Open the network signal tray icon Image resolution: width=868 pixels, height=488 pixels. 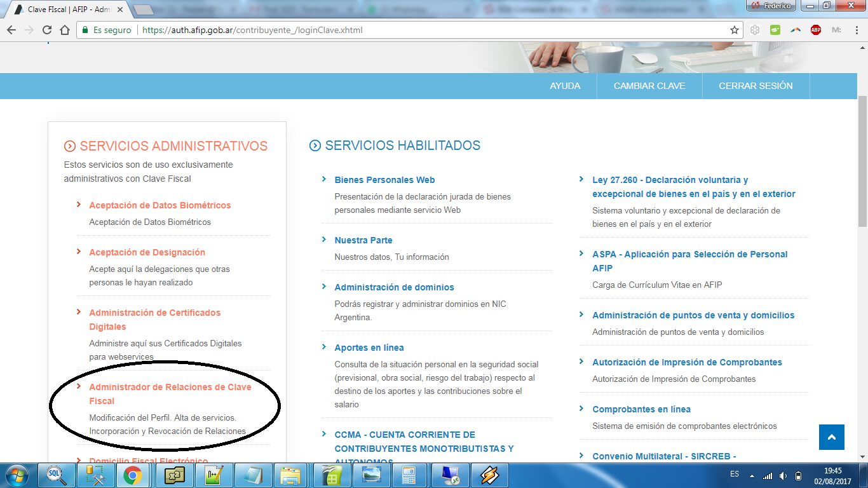click(x=768, y=475)
